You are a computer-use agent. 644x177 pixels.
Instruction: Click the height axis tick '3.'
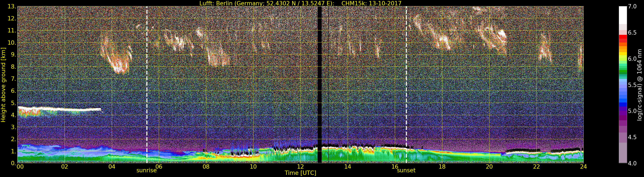(x=14, y=127)
